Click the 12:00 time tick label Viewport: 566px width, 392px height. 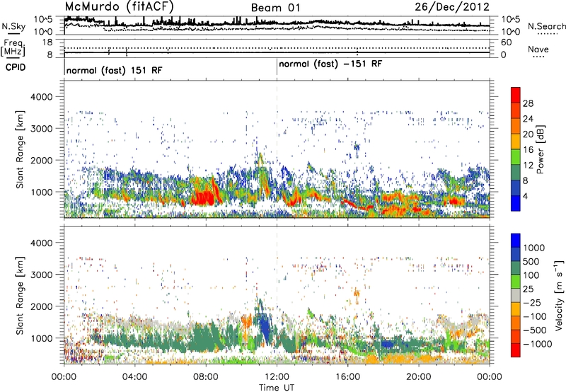click(277, 377)
